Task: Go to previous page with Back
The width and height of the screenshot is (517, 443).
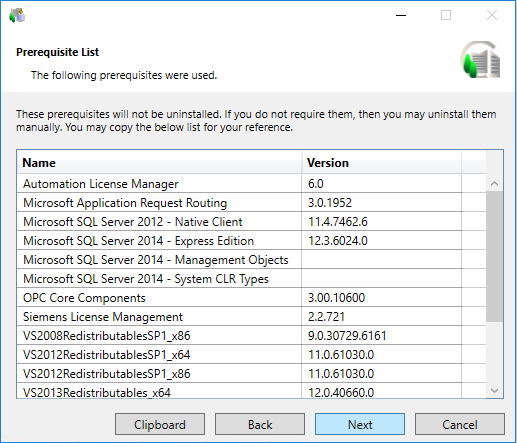Action: (260, 424)
